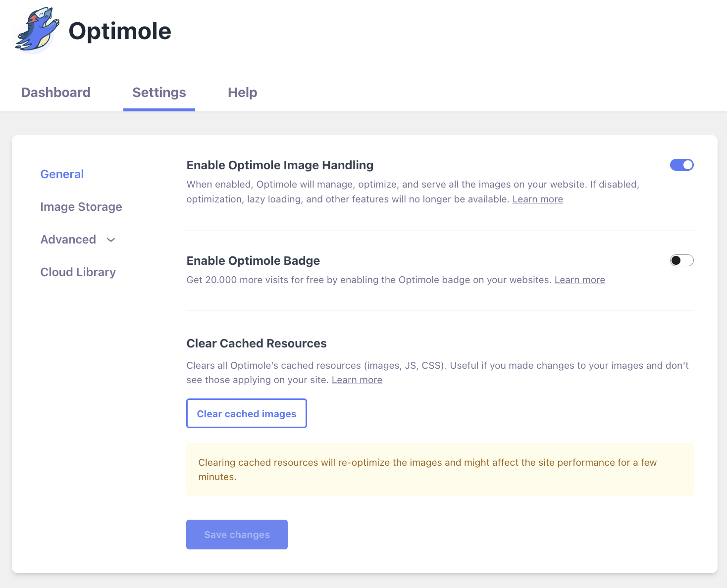This screenshot has height=588, width=727.
Task: Select the Settings tab
Action: click(x=159, y=93)
